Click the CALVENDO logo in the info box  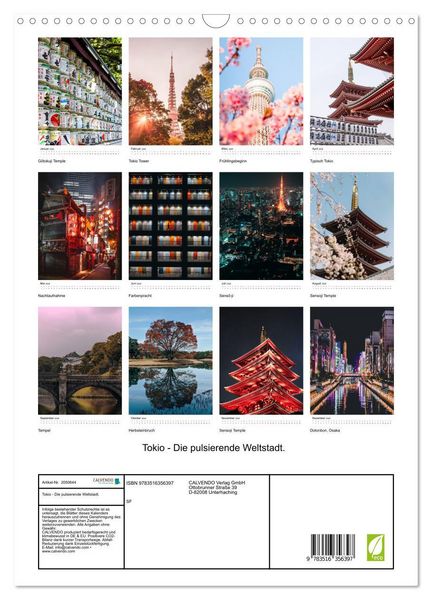click(107, 481)
